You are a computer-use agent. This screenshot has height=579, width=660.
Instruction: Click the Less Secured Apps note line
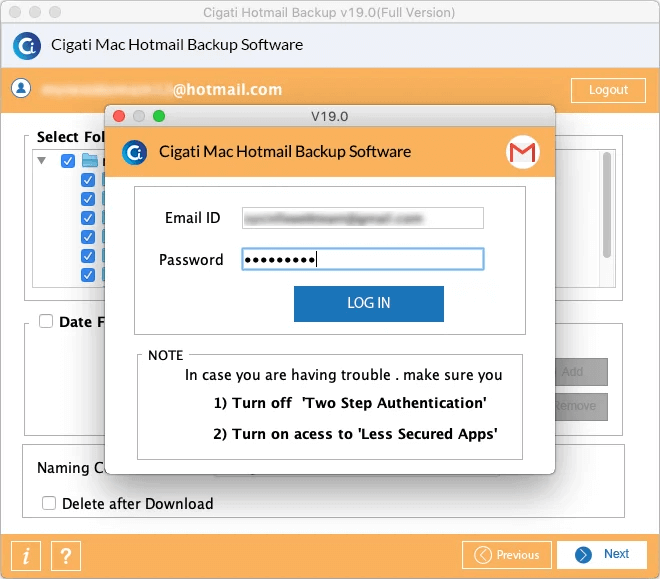[355, 434]
